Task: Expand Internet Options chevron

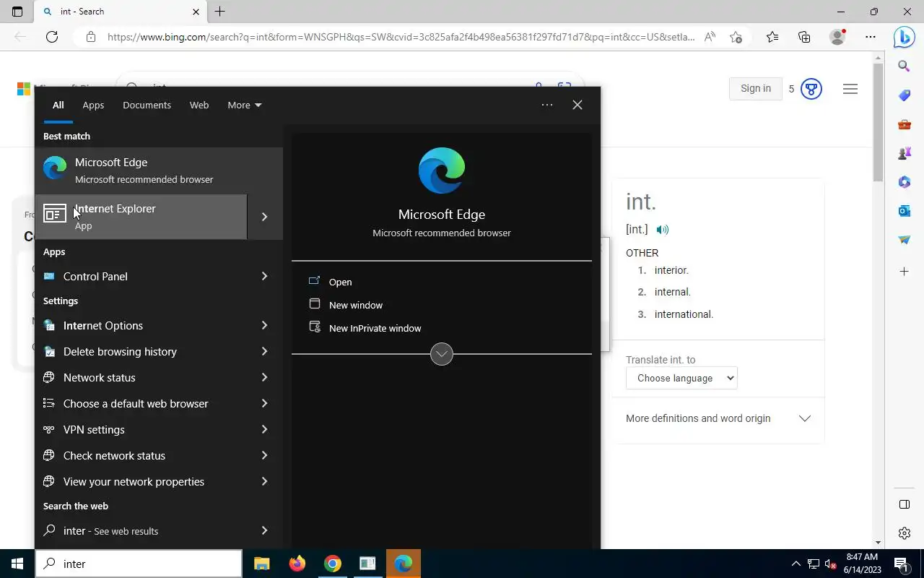Action: [265, 325]
